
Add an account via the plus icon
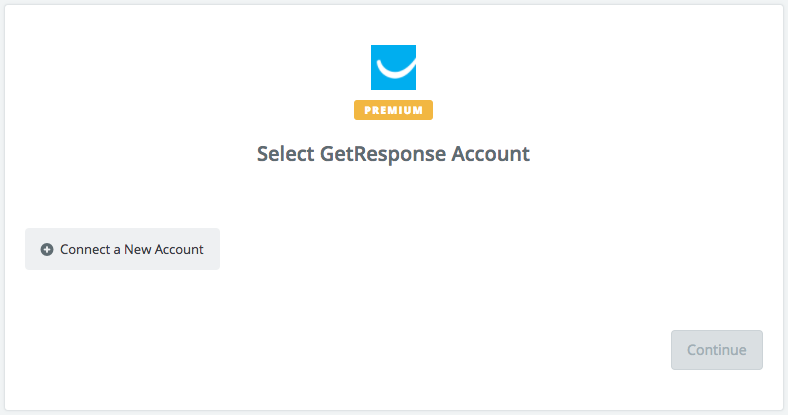point(47,249)
